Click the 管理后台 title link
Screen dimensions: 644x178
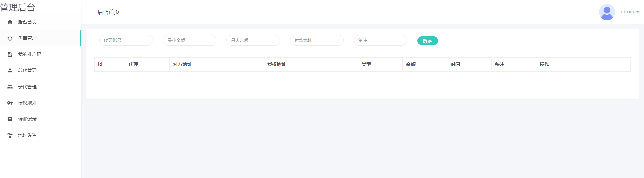pyautogui.click(x=18, y=7)
